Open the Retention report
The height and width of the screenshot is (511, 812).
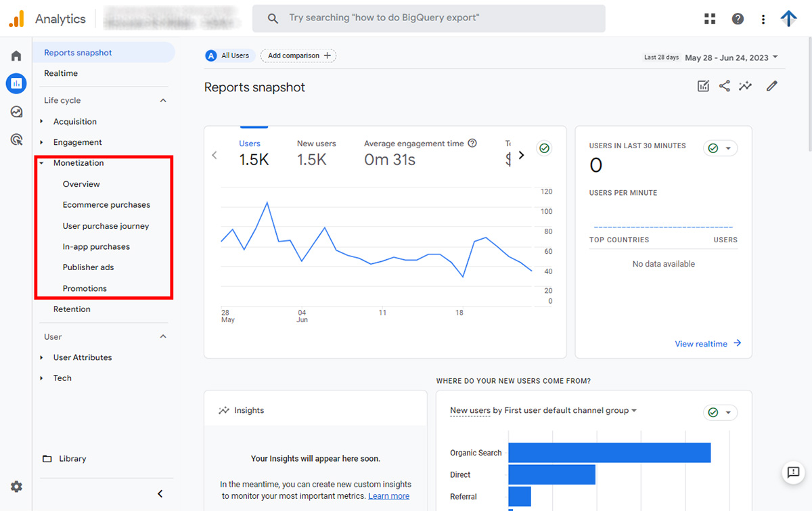pos(72,309)
